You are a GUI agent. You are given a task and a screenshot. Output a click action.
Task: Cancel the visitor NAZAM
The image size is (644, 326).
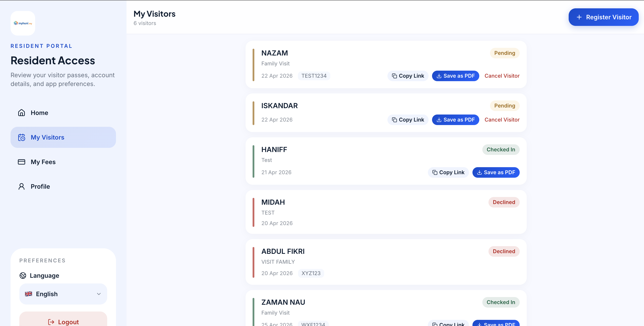(x=502, y=76)
